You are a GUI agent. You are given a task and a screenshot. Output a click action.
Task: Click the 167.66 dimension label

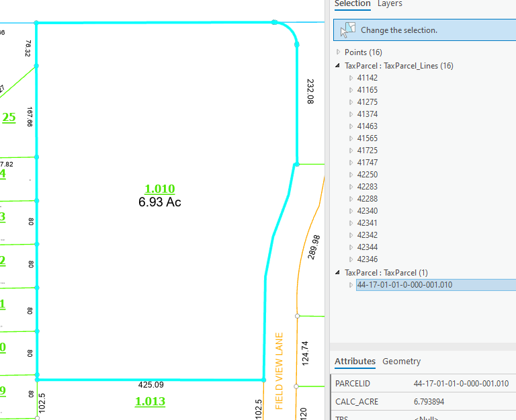pyautogui.click(x=30, y=117)
